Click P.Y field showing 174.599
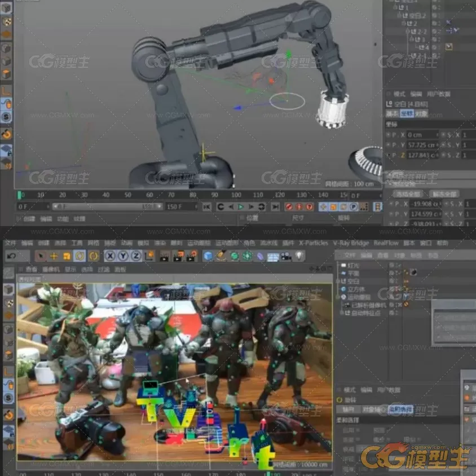Viewport: 476px width, 476px height. click(425, 214)
